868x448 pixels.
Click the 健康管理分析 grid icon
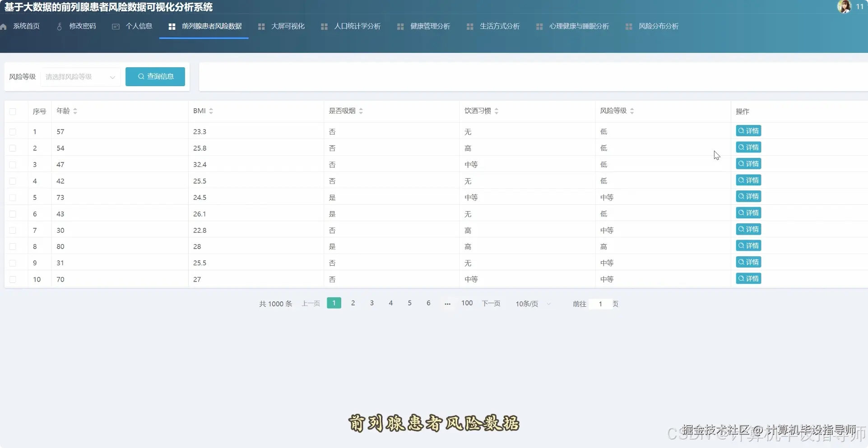click(x=400, y=26)
